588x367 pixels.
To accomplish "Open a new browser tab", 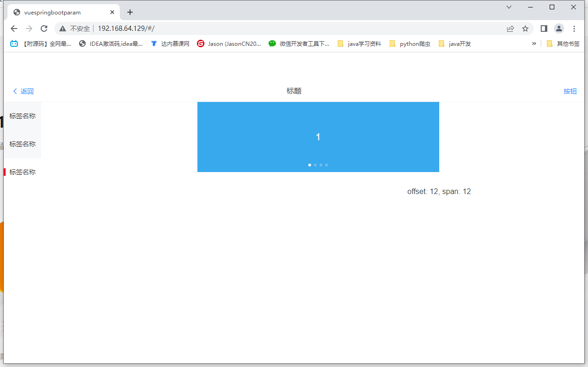I will 130,12.
